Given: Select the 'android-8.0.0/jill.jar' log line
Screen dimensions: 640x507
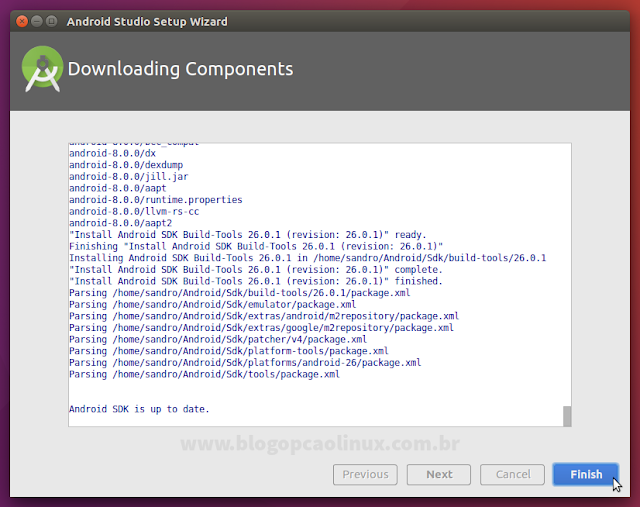Looking at the screenshot, I should (x=129, y=177).
